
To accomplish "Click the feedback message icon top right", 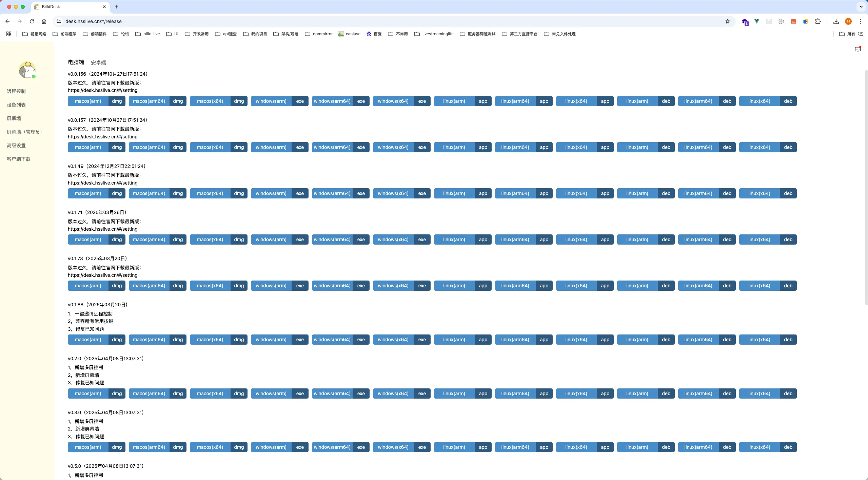I will (x=857, y=50).
